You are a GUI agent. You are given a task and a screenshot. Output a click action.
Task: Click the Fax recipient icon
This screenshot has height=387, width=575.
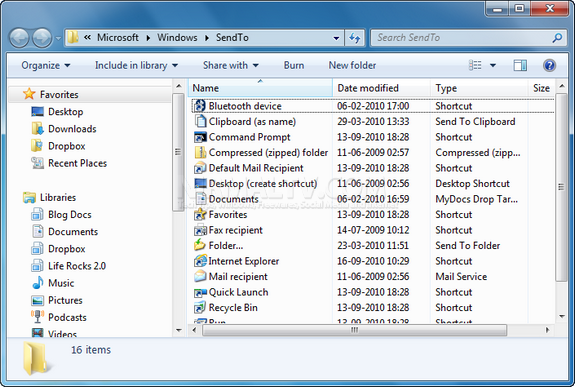[x=200, y=230]
